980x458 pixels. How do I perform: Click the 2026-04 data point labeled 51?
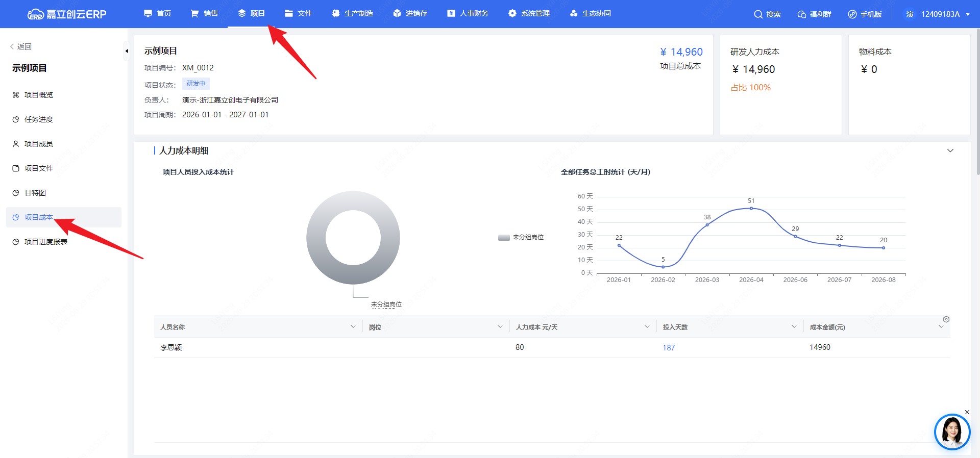point(751,208)
